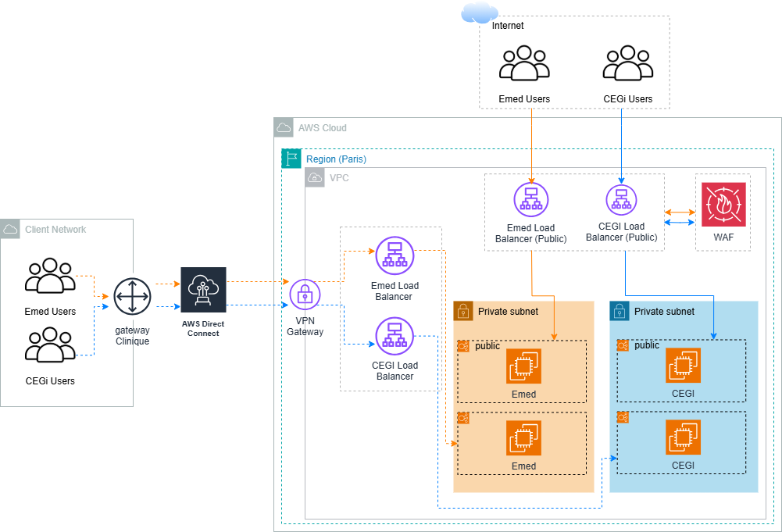
Task: Click the 'Internet' label
Action: (x=508, y=26)
